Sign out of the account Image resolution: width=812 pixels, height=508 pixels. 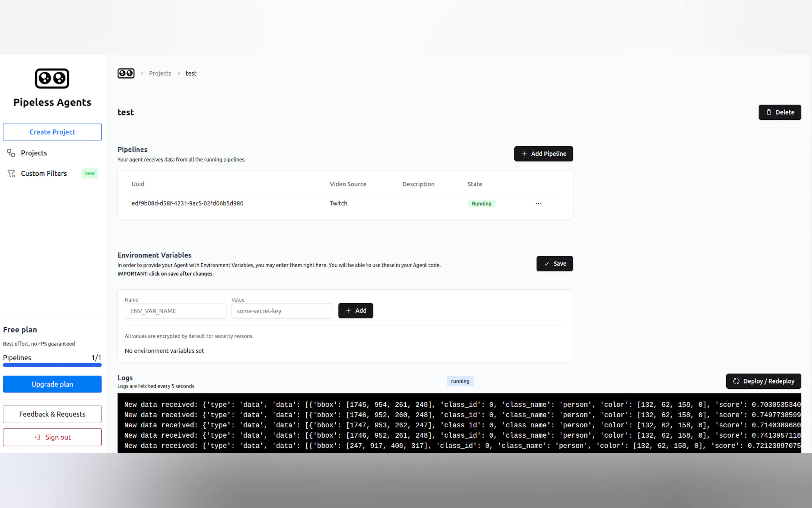pos(52,437)
